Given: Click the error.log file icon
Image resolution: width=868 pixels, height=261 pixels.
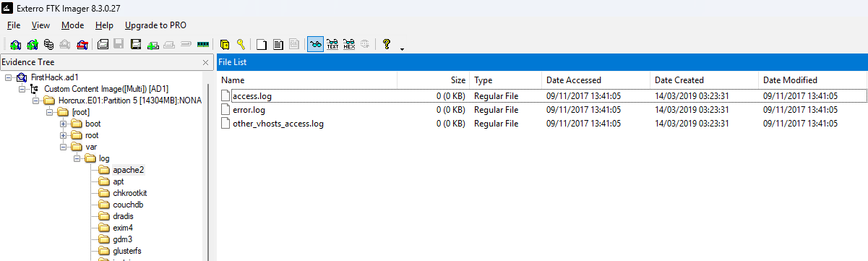Looking at the screenshot, I should pos(225,110).
